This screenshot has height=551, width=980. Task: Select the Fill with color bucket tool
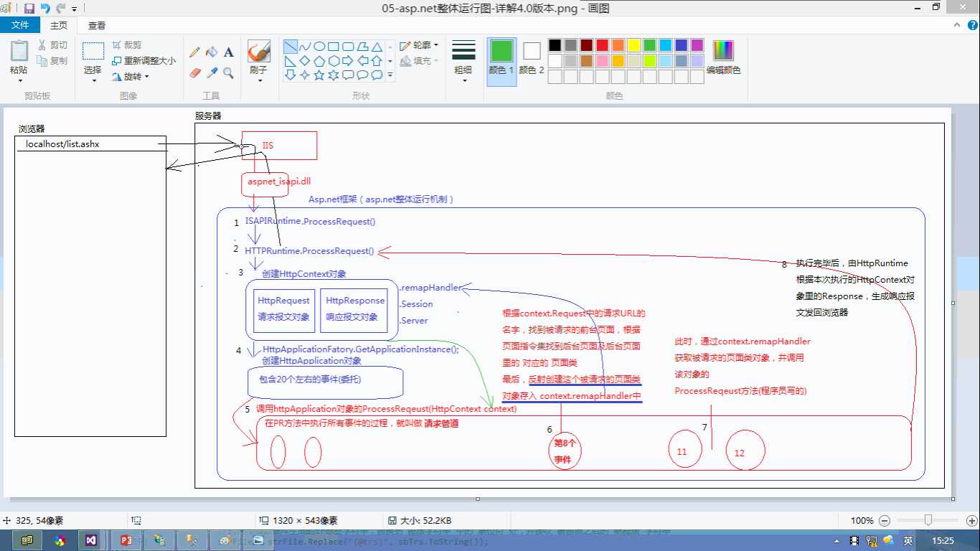click(x=212, y=52)
